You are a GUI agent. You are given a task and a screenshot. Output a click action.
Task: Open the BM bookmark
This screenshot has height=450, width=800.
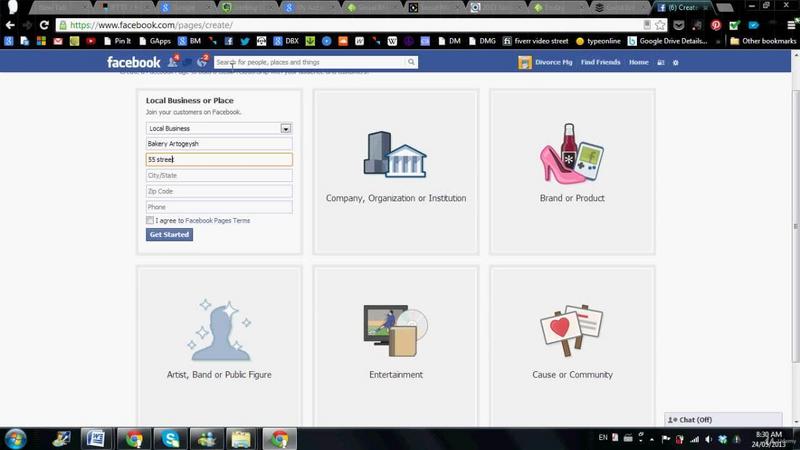[189, 41]
